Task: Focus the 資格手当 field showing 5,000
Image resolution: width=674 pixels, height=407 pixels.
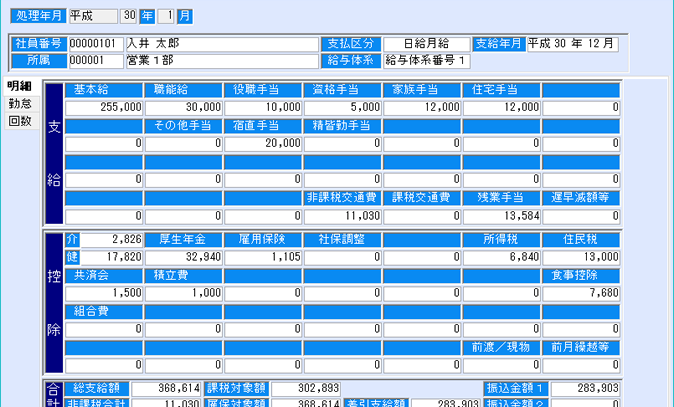Action: (342, 107)
